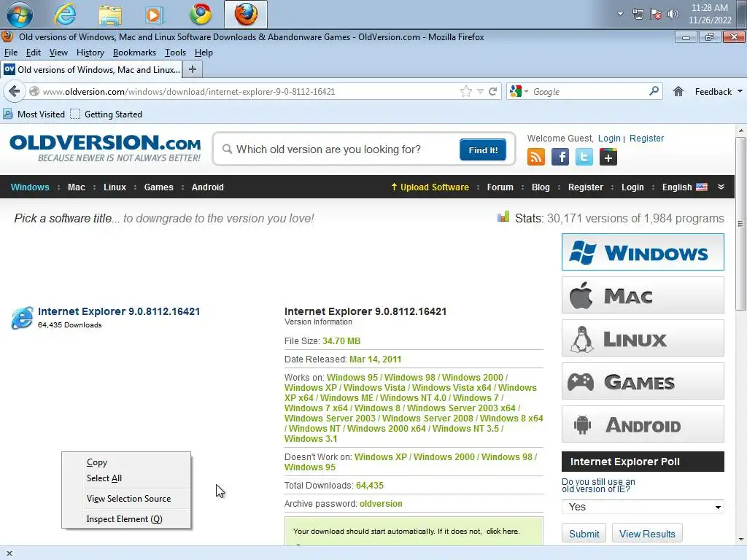Open the File menu
This screenshot has height=560, width=747.
pos(10,52)
